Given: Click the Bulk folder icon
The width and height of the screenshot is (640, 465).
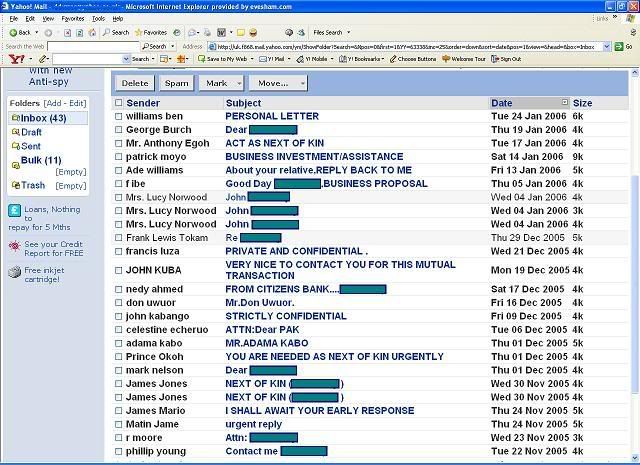Looking at the screenshot, I should 16,165.
